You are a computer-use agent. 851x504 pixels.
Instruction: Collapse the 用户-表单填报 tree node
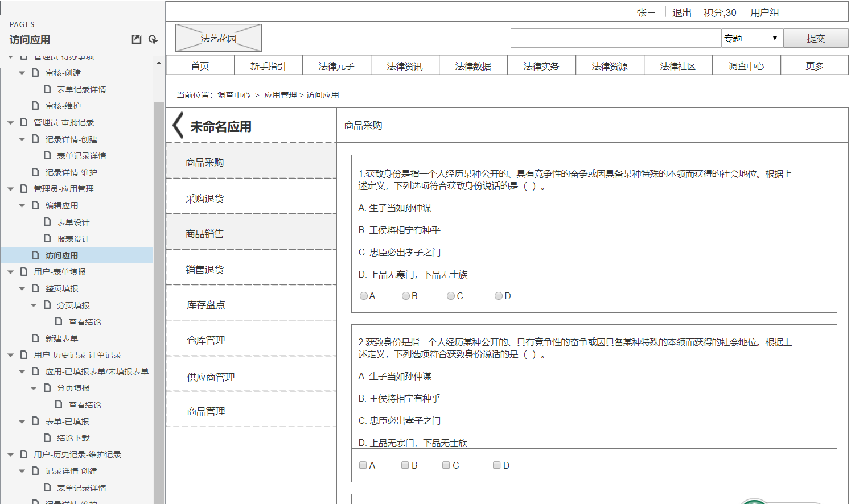(x=10, y=272)
